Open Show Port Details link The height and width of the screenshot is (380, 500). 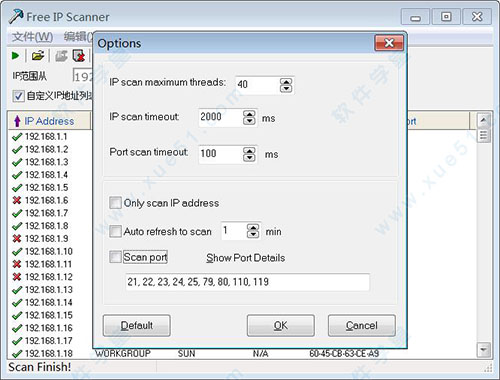point(246,258)
